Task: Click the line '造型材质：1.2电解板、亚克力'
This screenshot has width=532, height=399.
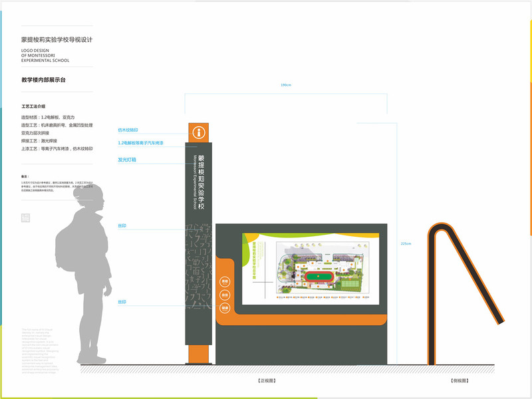Action: (x=48, y=117)
